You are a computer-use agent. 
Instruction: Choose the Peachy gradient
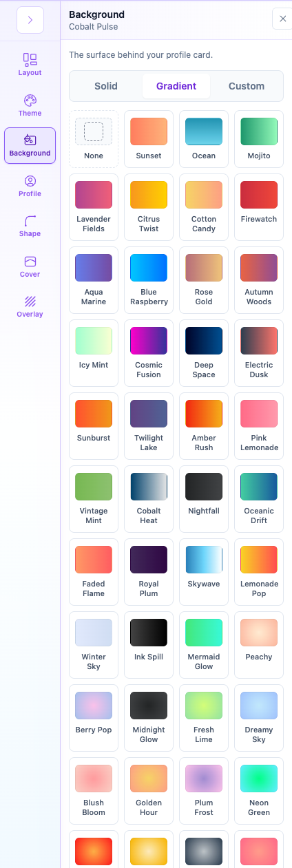pos(259,645)
